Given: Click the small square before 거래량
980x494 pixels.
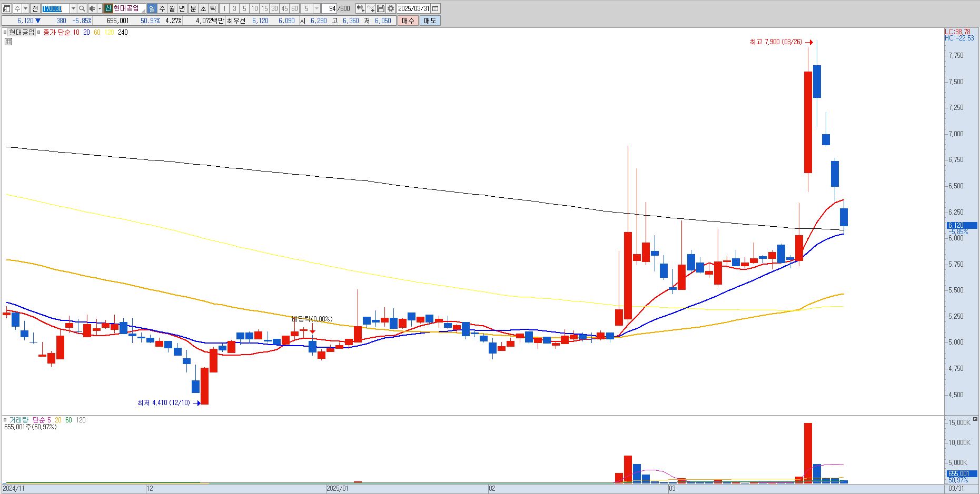Looking at the screenshot, I should pos(5,420).
